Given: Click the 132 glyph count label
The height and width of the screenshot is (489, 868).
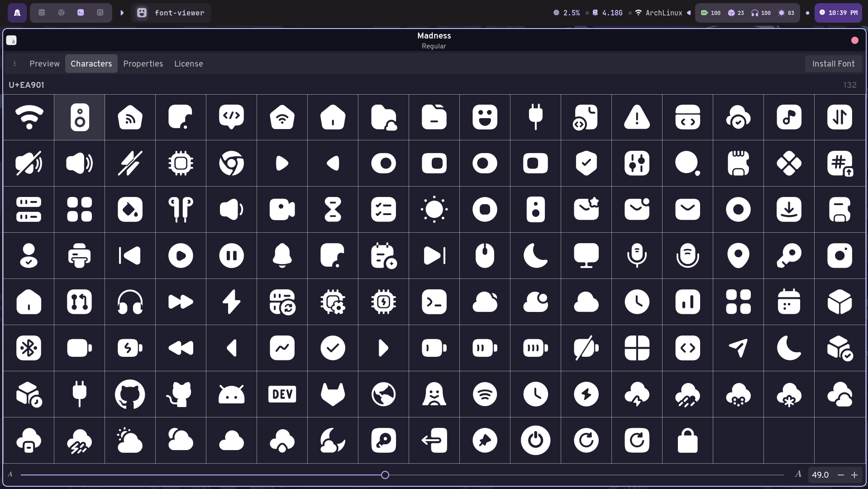Looking at the screenshot, I should [x=850, y=85].
